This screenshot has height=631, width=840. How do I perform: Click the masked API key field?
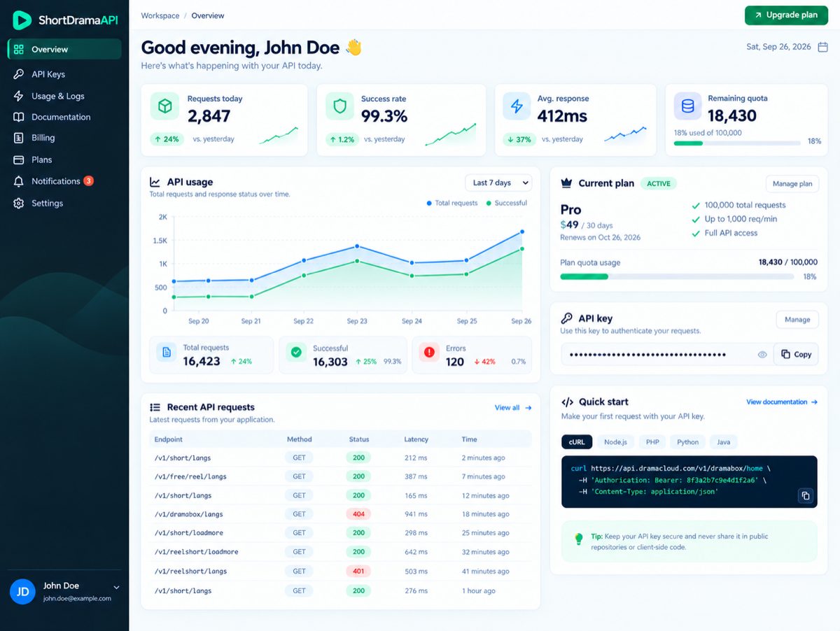(667, 355)
